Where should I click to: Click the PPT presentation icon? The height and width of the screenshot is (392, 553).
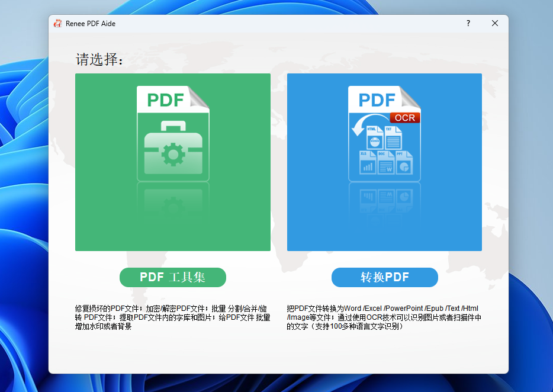404,163
